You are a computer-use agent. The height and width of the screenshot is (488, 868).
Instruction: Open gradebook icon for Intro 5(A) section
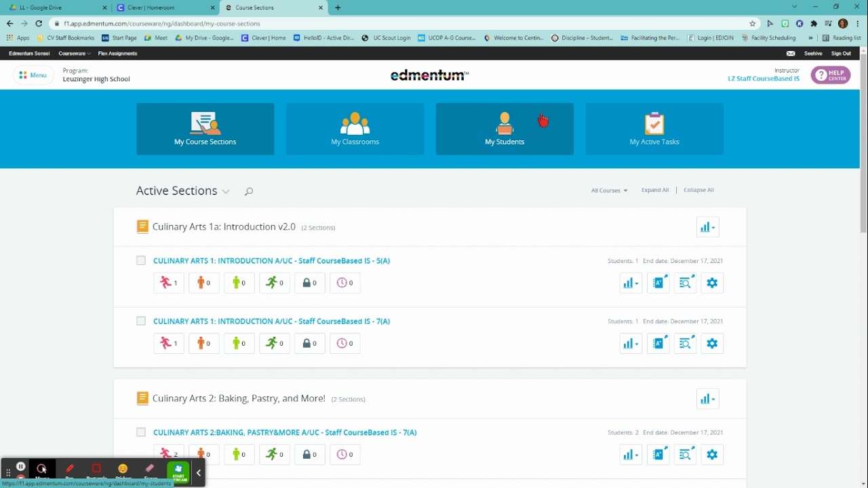pyautogui.click(x=658, y=283)
